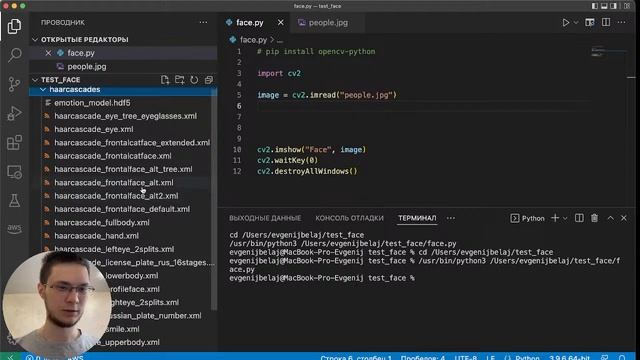Open the Remote Explorer view
The width and height of the screenshot is (640, 360).
click(14, 172)
